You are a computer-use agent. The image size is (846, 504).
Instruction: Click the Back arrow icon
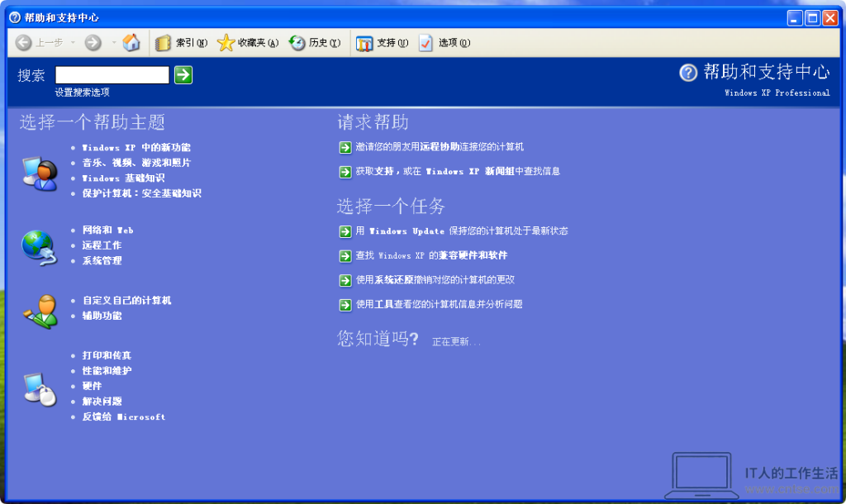23,43
